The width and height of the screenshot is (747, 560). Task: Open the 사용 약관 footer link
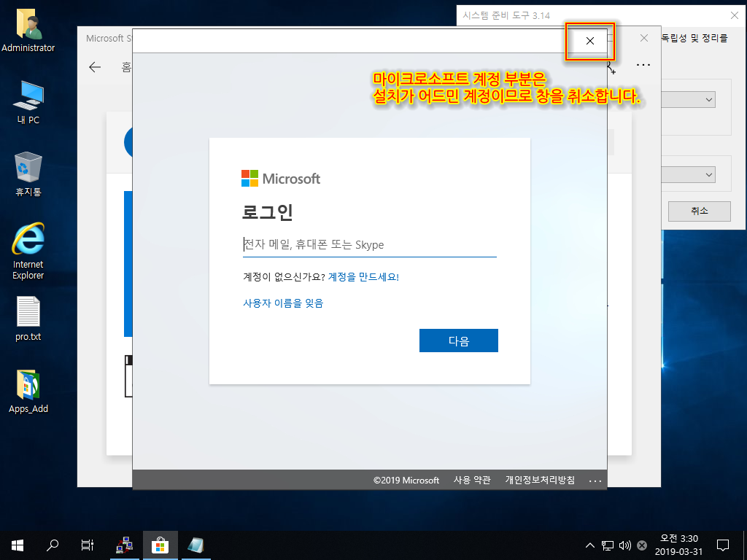tap(472, 480)
